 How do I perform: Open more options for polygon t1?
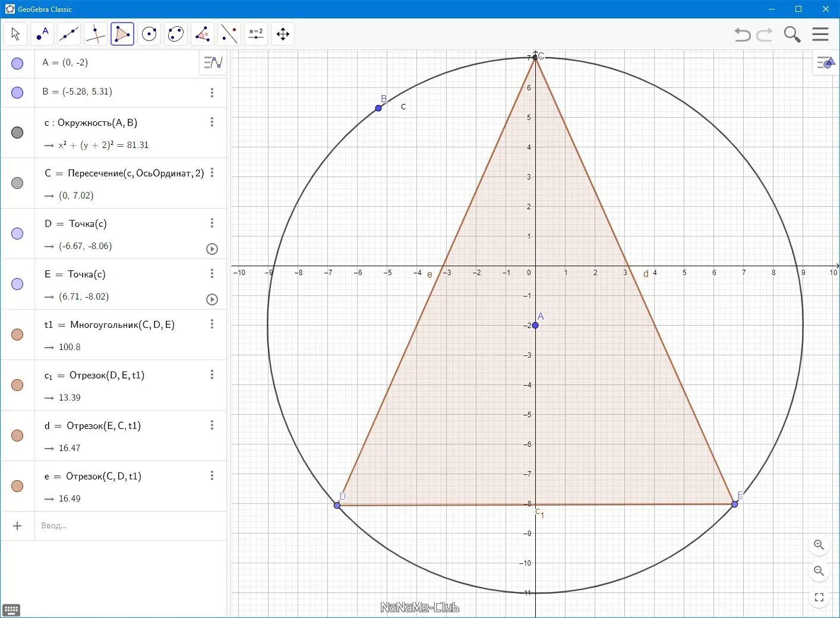[212, 324]
